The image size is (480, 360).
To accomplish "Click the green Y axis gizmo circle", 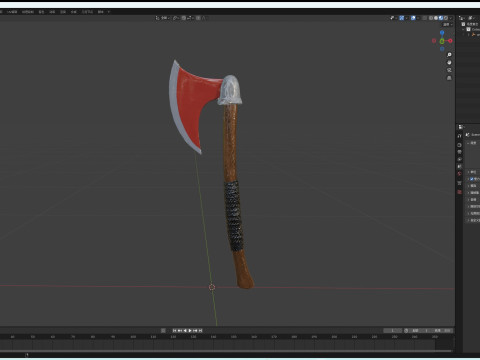I will [442, 41].
